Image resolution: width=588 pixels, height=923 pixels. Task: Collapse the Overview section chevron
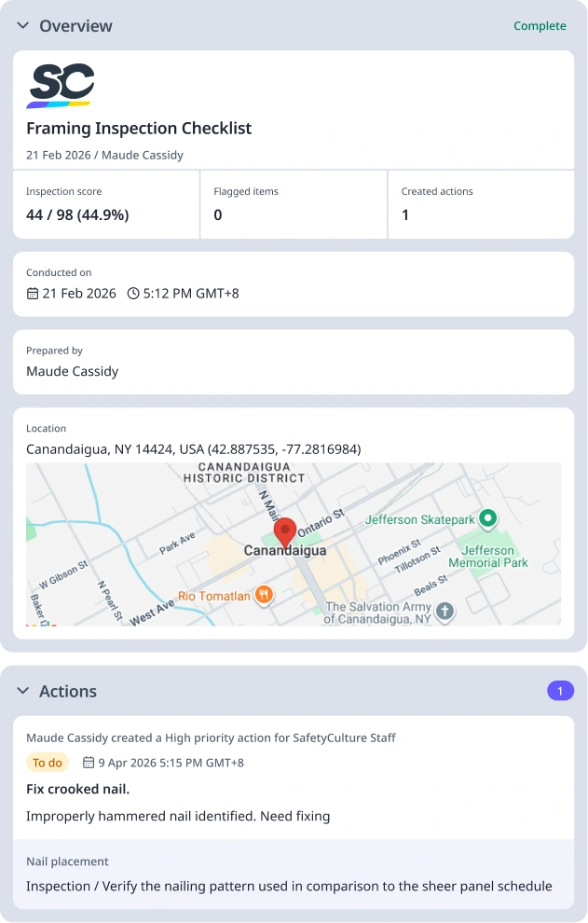click(23, 26)
